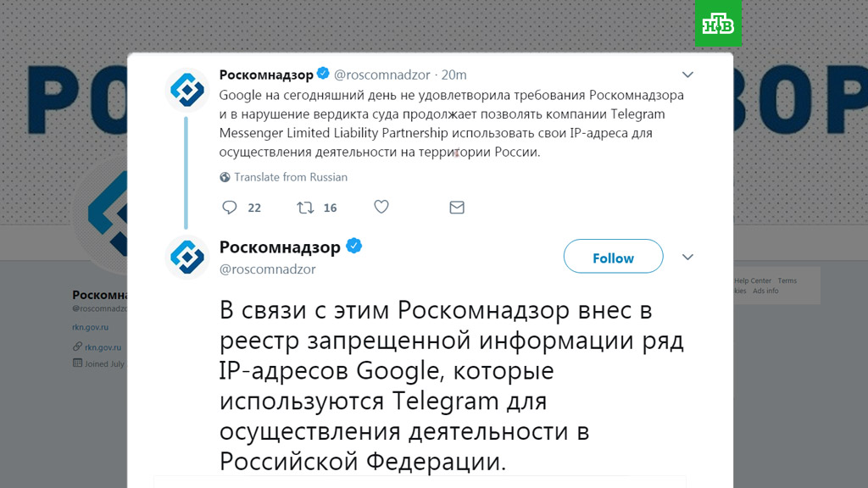Click the 20m timestamp of the tweet

[454, 75]
